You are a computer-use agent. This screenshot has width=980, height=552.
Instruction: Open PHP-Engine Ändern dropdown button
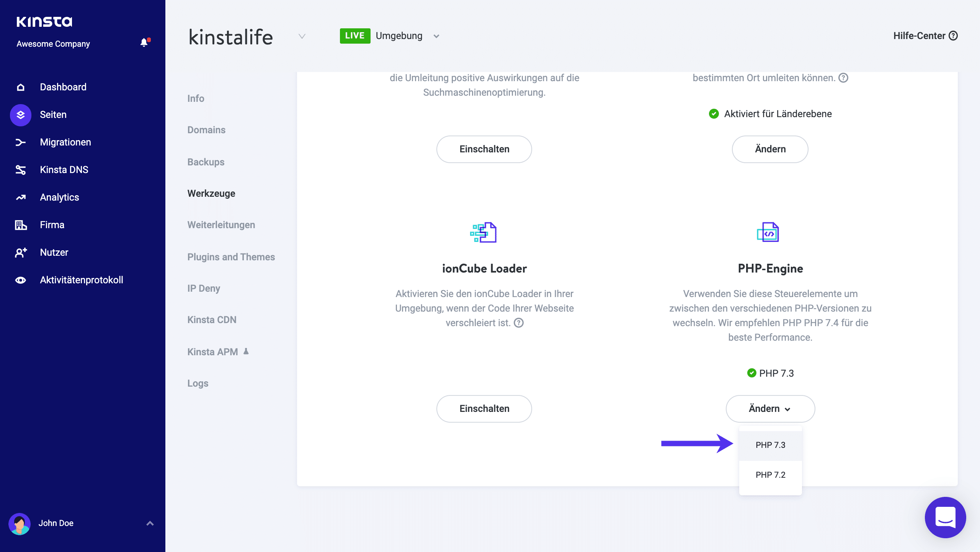coord(770,409)
